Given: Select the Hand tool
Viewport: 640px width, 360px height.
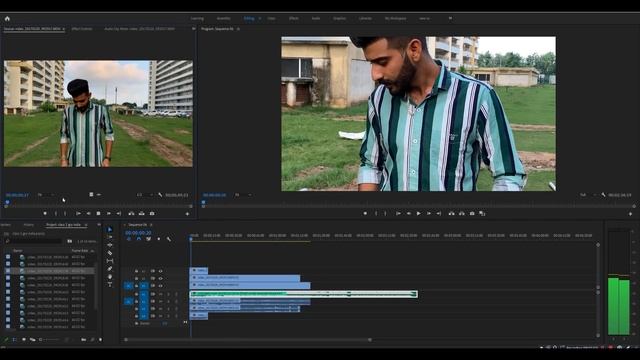Looking at the screenshot, I should tap(109, 277).
